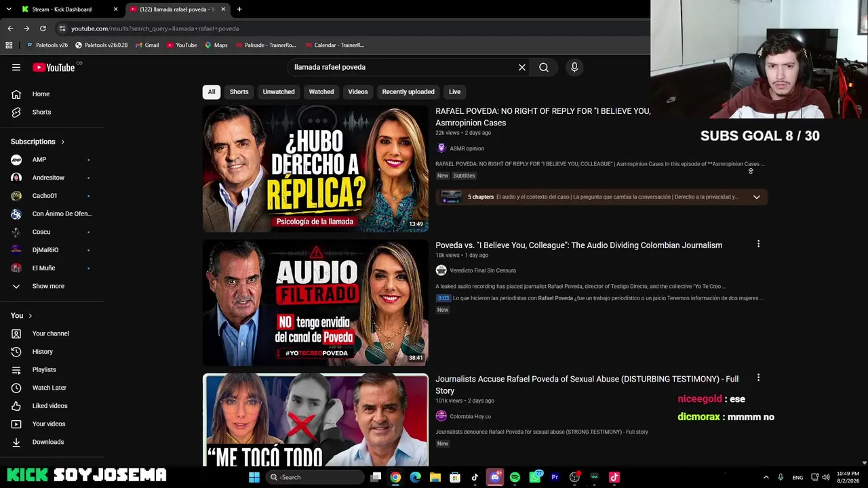Focus the Chrome address bar
Image resolution: width=868 pixels, height=488 pixels.
[x=353, y=28]
